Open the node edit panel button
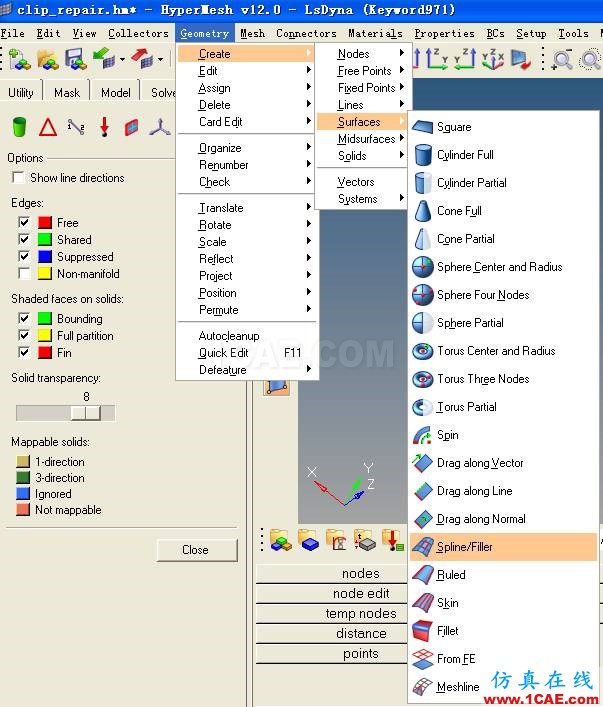 [x=331, y=593]
